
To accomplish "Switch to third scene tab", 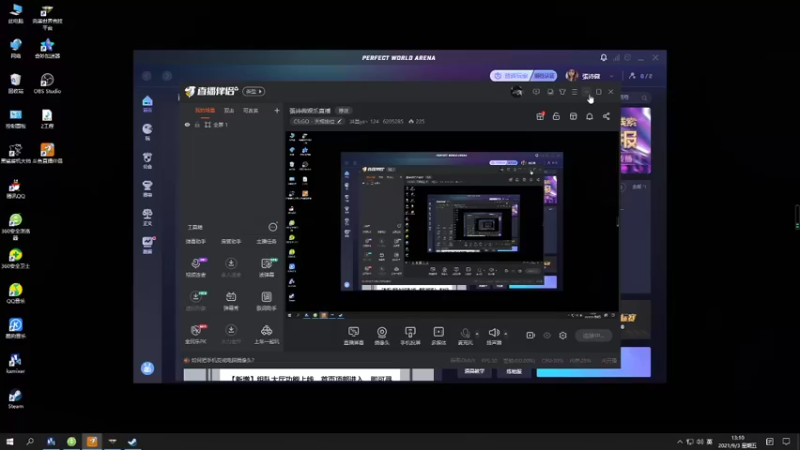I will point(251,110).
